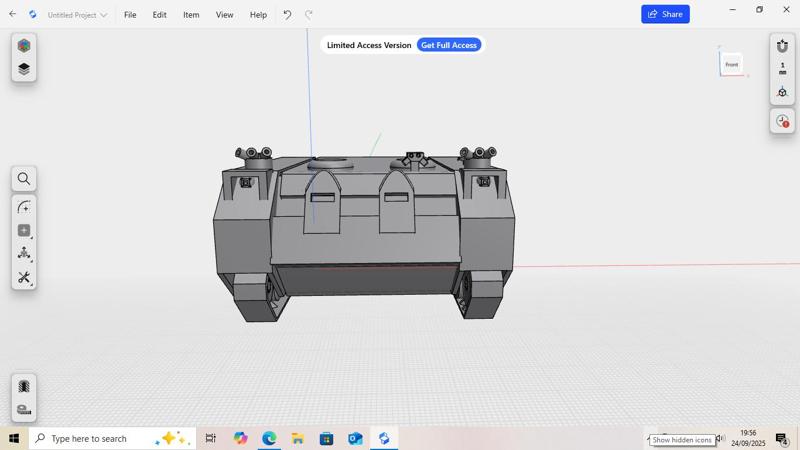The height and width of the screenshot is (450, 800).
Task: Open the colorful cube Items panel
Action: point(24,46)
